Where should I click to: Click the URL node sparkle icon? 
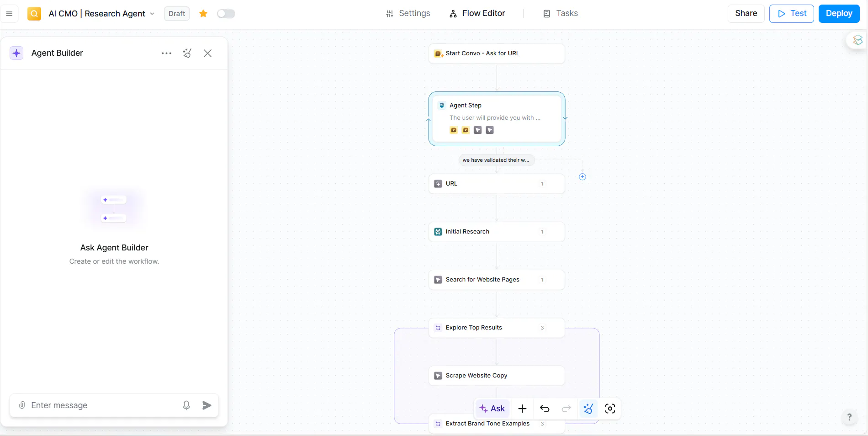(438, 184)
